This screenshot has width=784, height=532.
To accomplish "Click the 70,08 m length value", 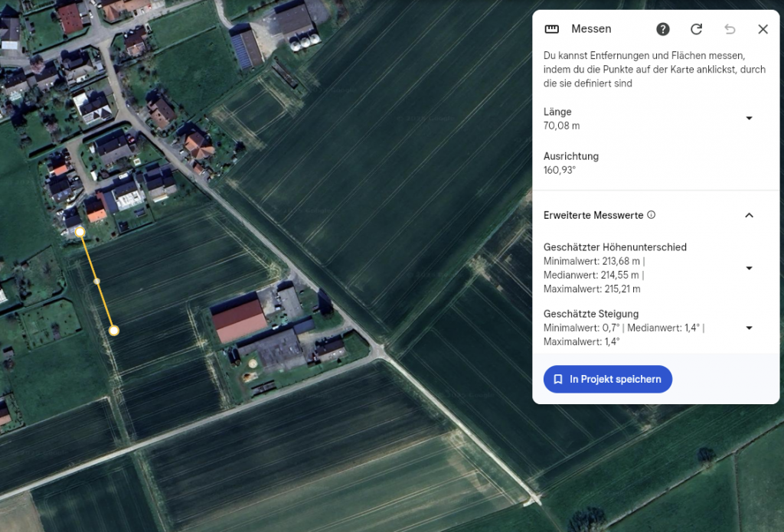I will coord(561,126).
